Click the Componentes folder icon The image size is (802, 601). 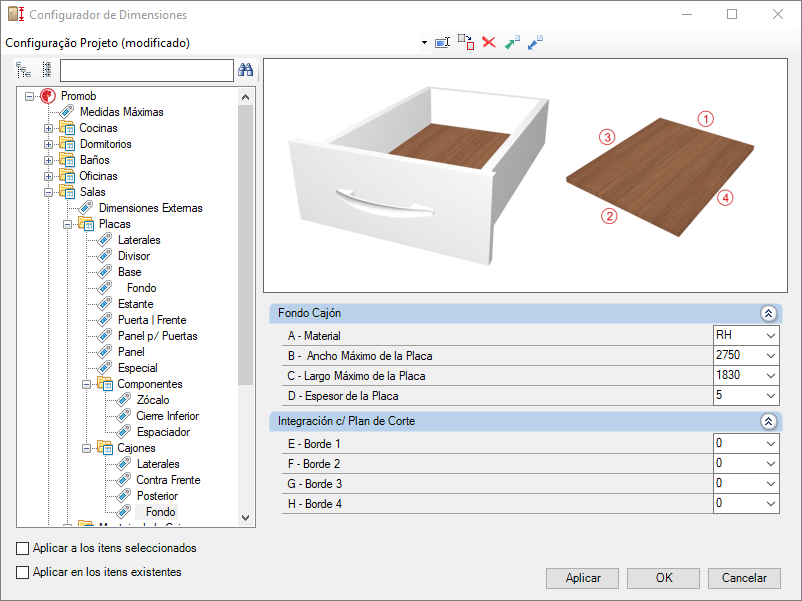pos(105,384)
